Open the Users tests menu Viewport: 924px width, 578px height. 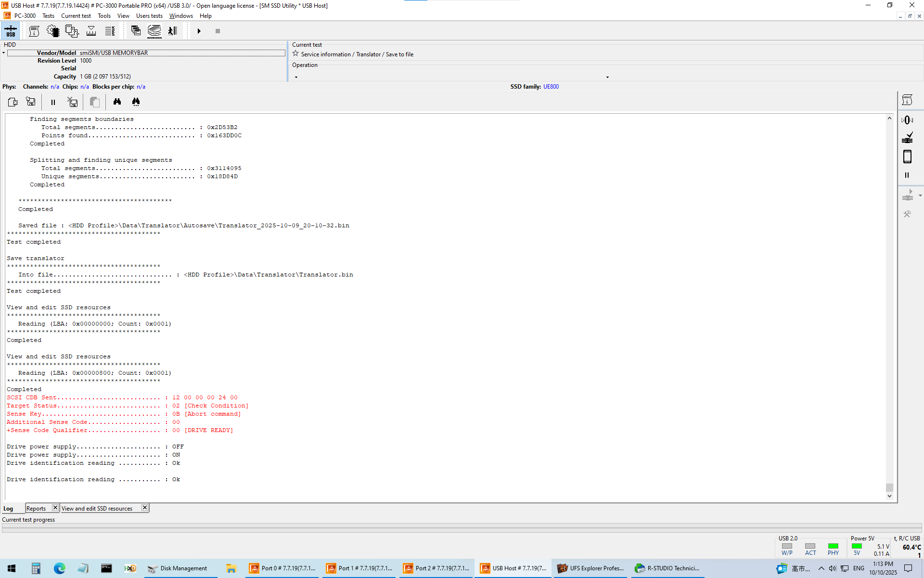[149, 16]
